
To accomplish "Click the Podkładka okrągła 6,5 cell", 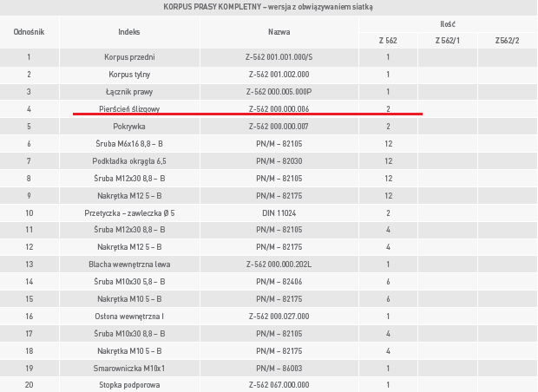I will coord(129,161).
